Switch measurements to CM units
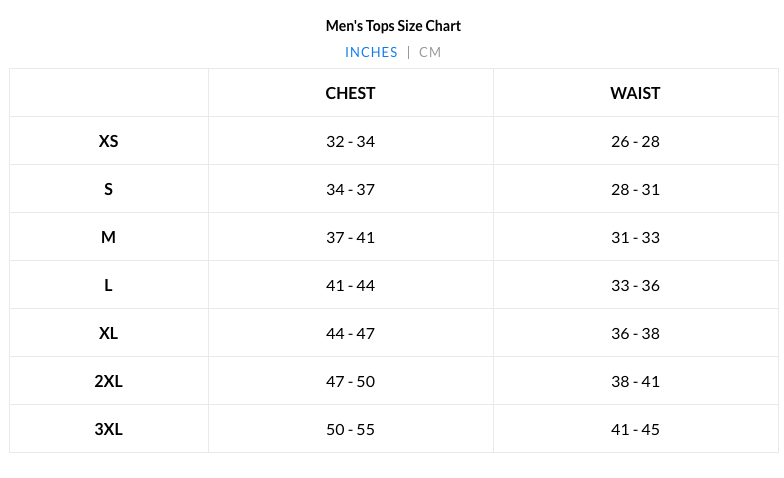This screenshot has width=784, height=478. pyautogui.click(x=430, y=52)
